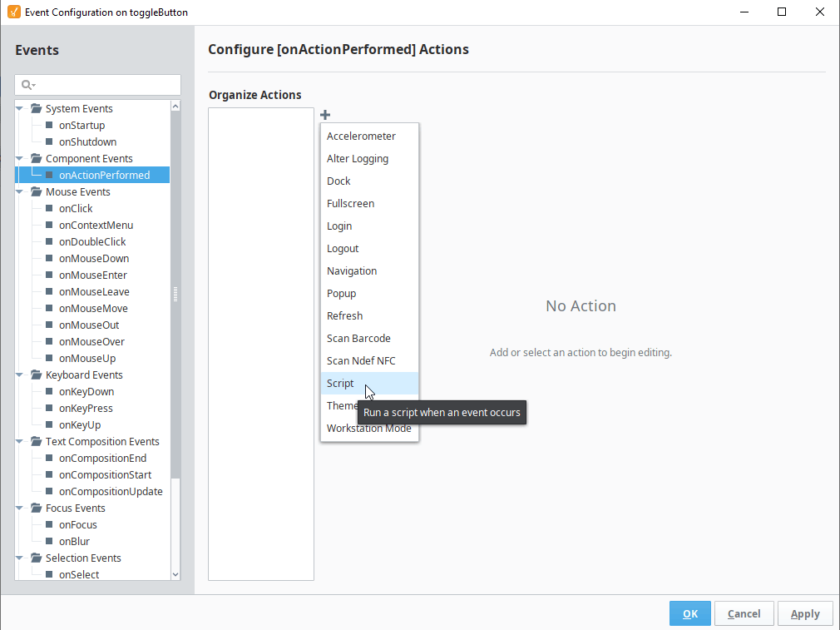Click the System Events folder icon

click(36, 108)
